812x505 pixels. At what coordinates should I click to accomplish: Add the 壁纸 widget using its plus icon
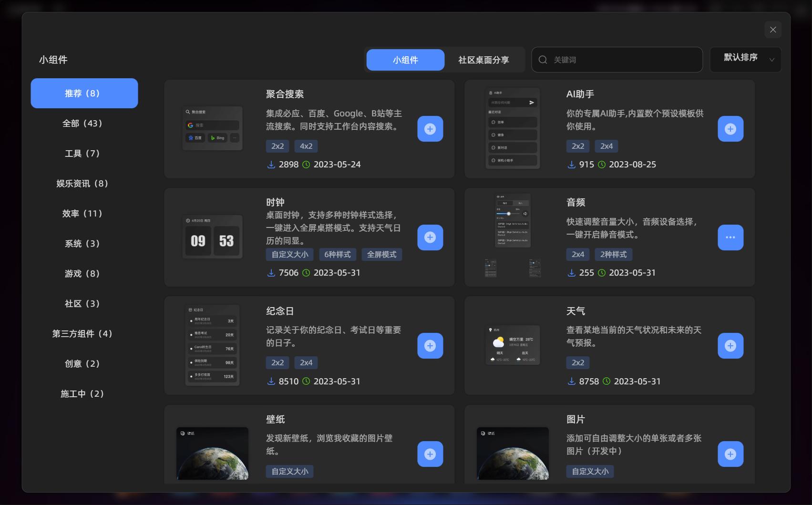(x=430, y=454)
